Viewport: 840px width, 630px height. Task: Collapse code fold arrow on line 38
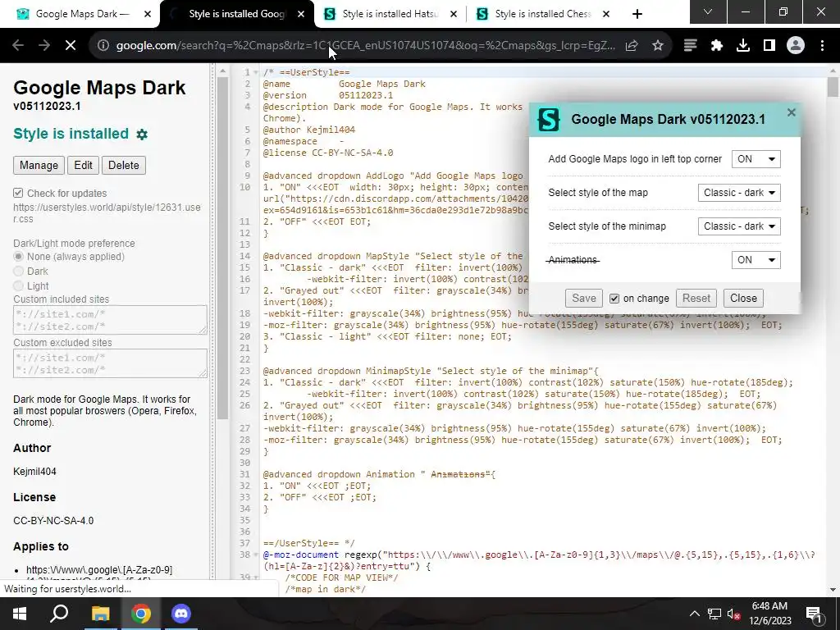(256, 555)
